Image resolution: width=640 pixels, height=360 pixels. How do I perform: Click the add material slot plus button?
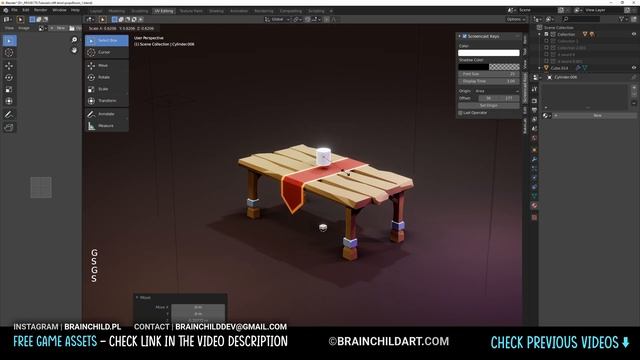pos(634,87)
